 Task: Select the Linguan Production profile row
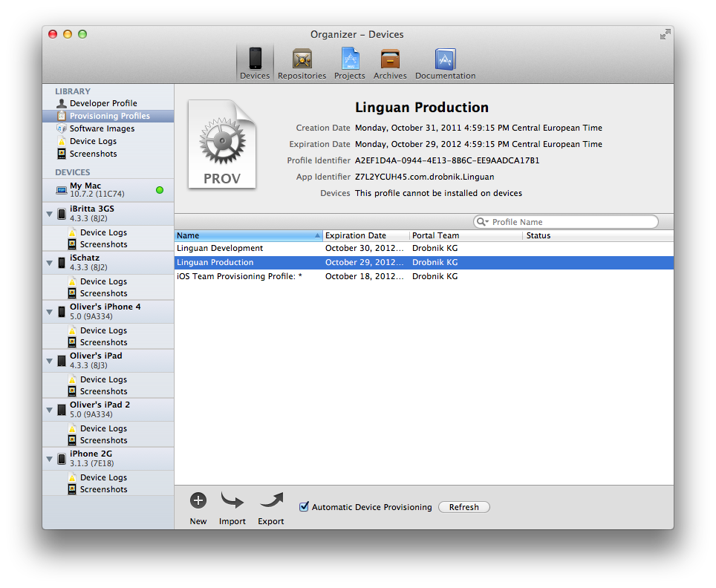point(424,263)
